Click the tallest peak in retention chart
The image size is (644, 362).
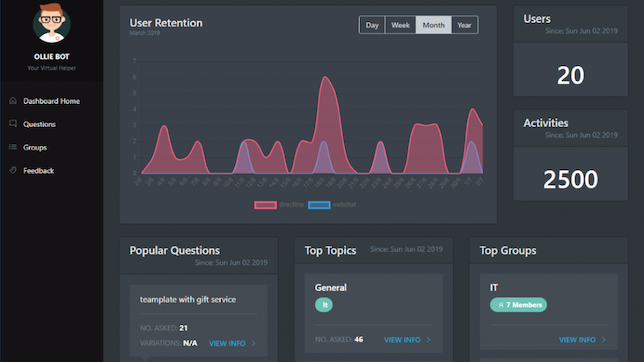[x=325, y=77]
